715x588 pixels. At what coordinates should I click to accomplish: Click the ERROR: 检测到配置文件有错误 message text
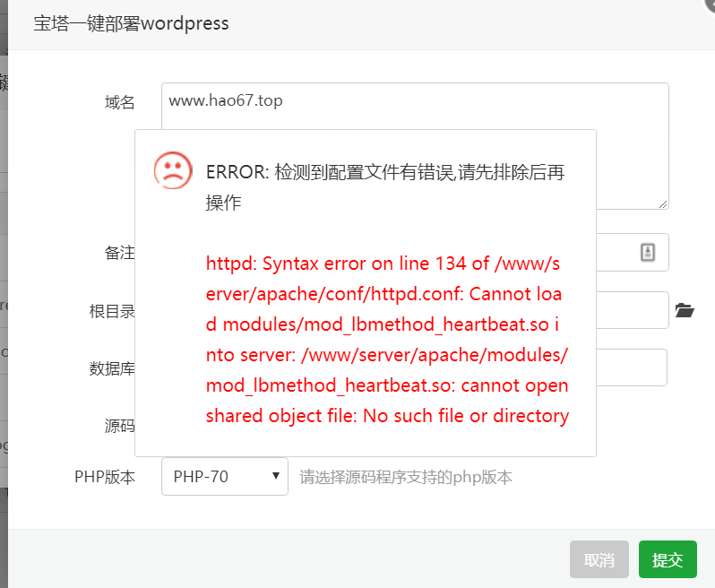385,187
